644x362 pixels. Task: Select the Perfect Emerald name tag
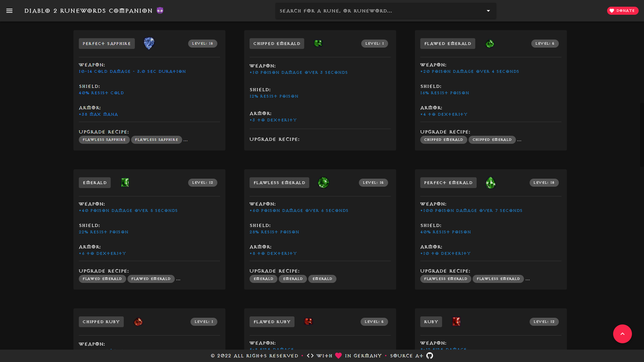click(448, 183)
